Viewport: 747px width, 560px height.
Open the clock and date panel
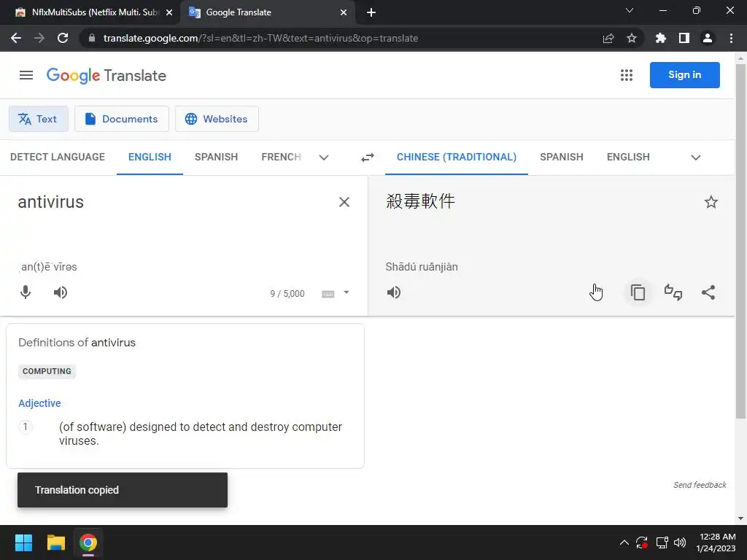[716, 542]
